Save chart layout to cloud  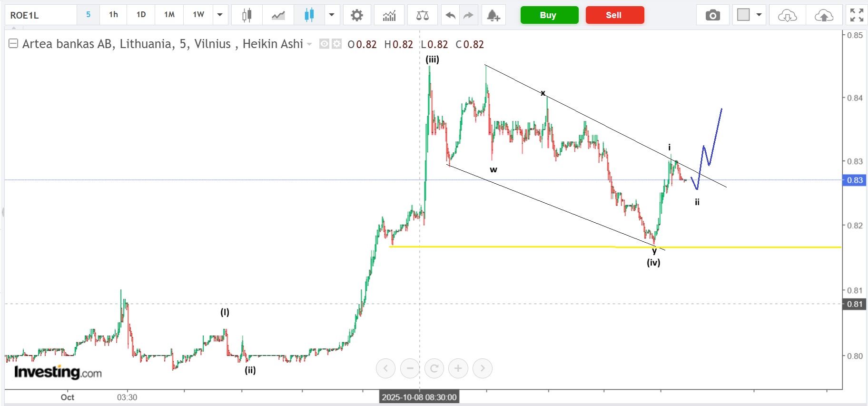824,15
